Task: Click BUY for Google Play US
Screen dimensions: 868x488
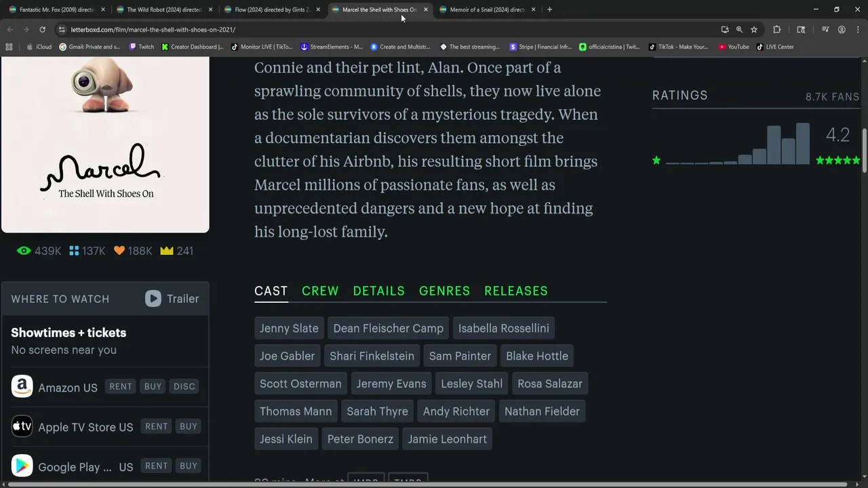Action: (x=189, y=466)
